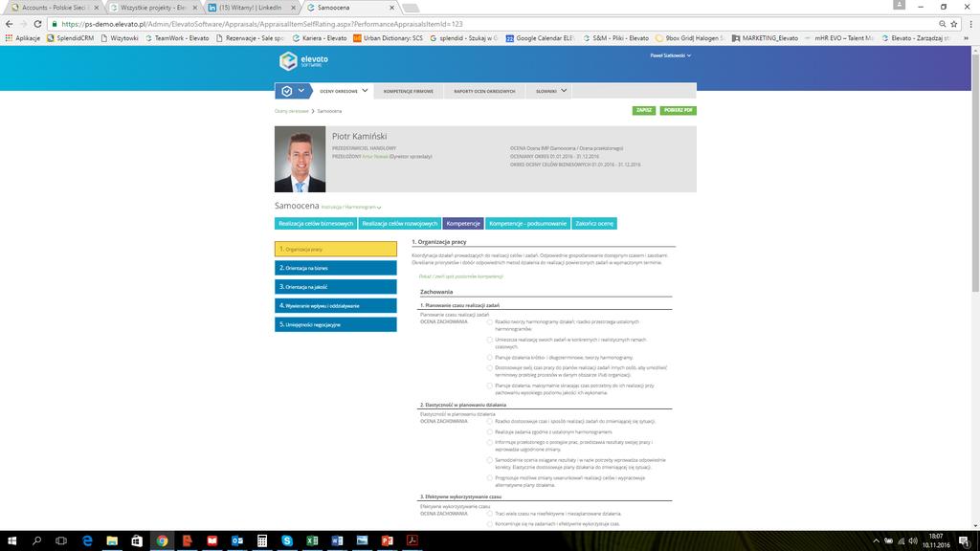The height and width of the screenshot is (551, 980).
Task: Select 'Prognozuje możliwe zmiany' radio option
Action: [x=490, y=478]
